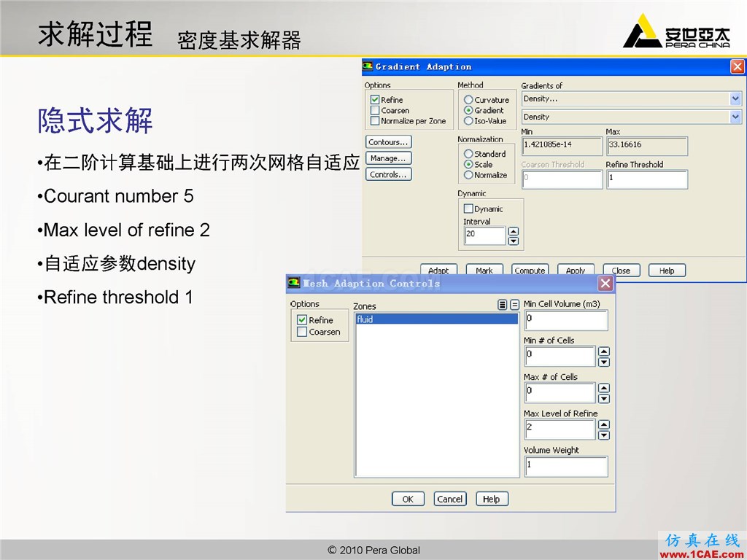
Task: Click the Controls... button
Action: (x=388, y=174)
